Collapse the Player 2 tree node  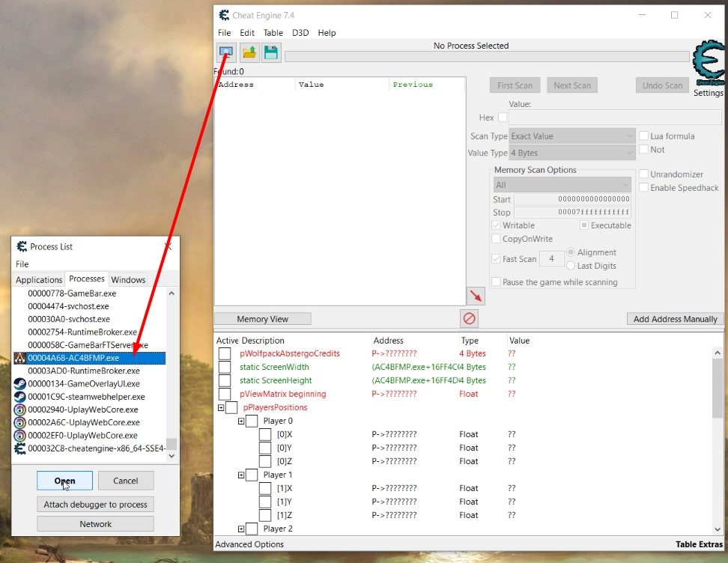[241, 529]
